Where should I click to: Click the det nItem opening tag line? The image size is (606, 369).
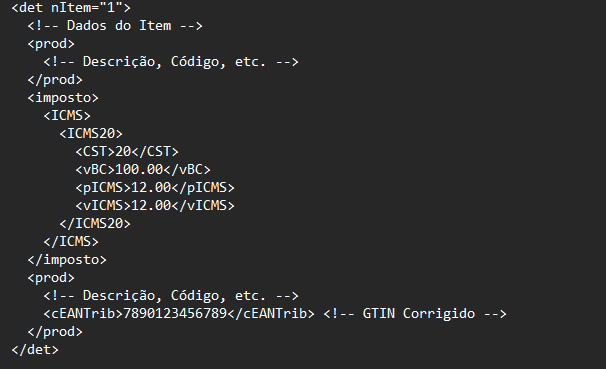coord(71,7)
